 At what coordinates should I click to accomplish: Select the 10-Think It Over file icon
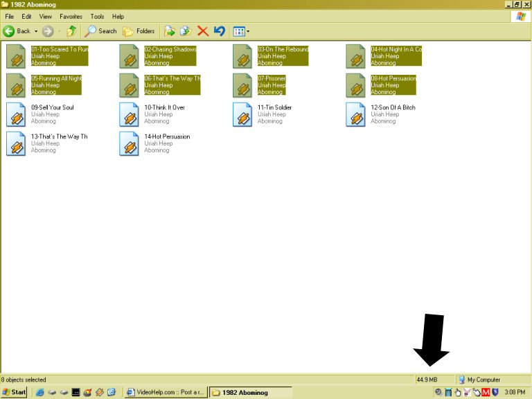(130, 115)
